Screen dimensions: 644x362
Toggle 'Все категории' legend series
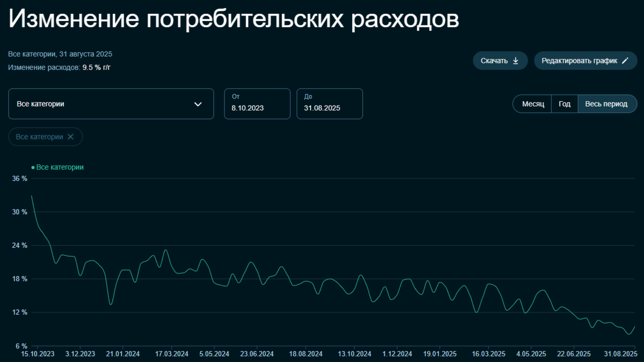tap(57, 167)
